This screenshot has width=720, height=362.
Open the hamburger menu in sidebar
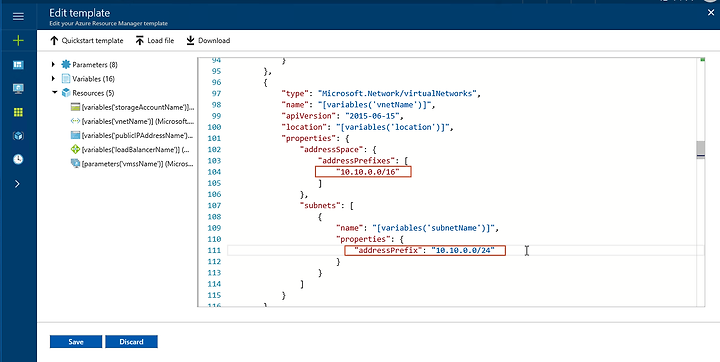(x=18, y=17)
